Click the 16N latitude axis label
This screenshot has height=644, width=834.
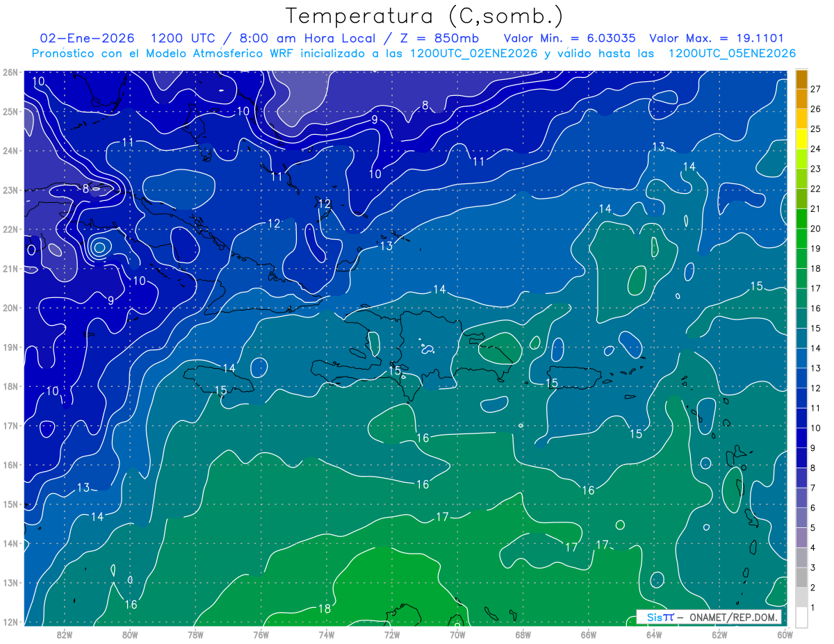pyautogui.click(x=10, y=465)
